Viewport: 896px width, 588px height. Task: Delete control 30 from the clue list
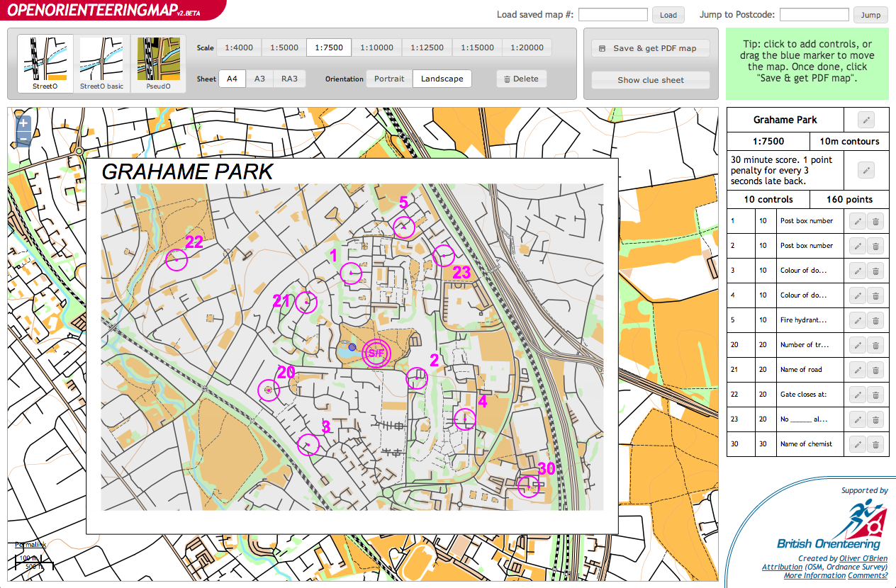point(876,443)
